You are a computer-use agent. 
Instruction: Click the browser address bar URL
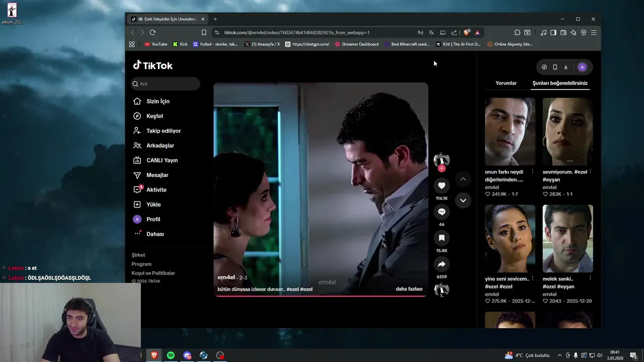[x=297, y=33]
